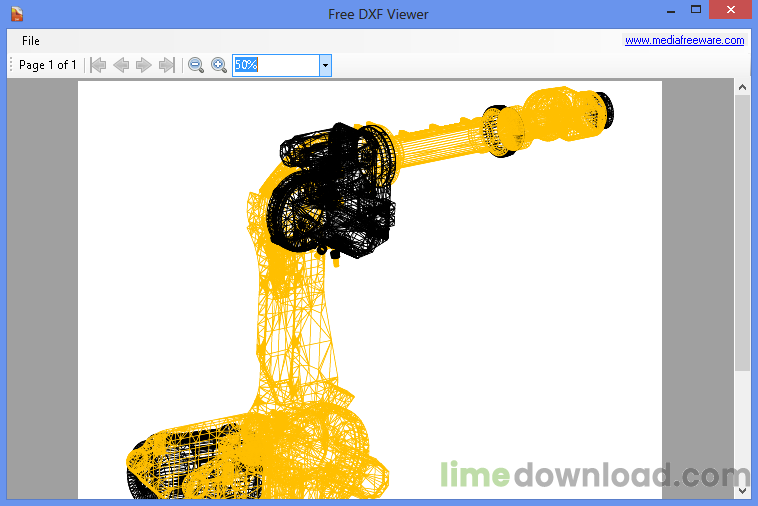
Task: Open the File menu
Action: coord(30,41)
